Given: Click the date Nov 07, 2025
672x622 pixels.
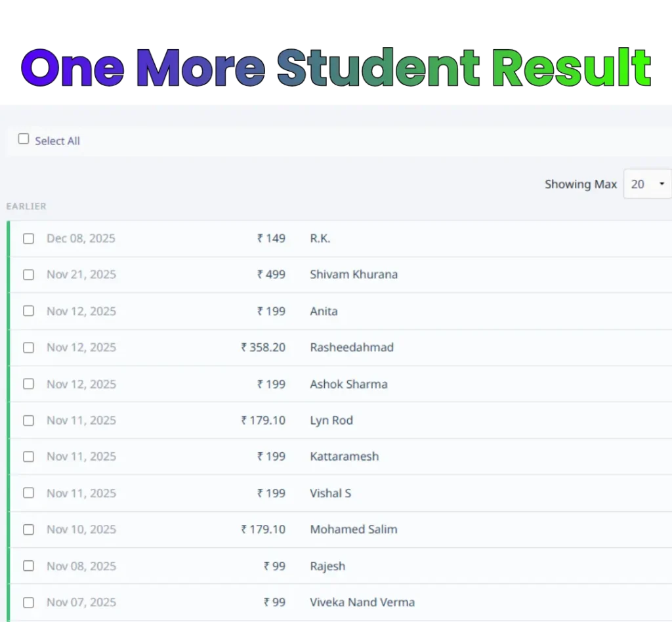Looking at the screenshot, I should click(x=81, y=602).
